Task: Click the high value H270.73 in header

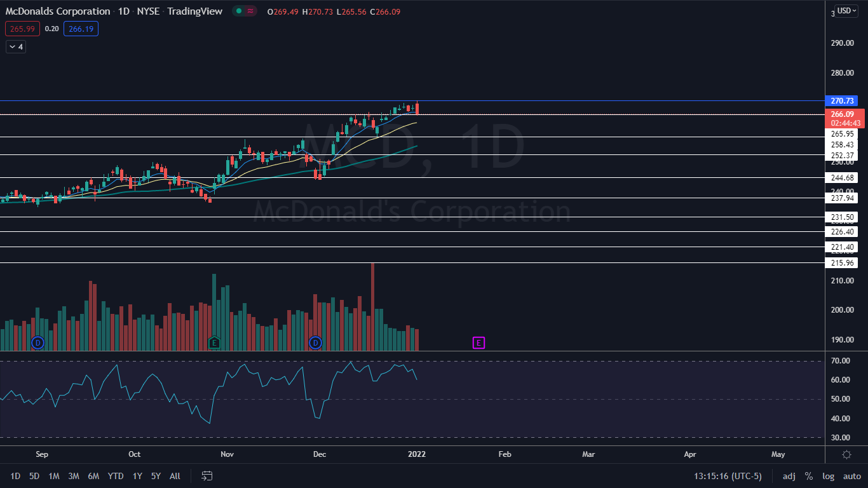Action: pyautogui.click(x=316, y=11)
